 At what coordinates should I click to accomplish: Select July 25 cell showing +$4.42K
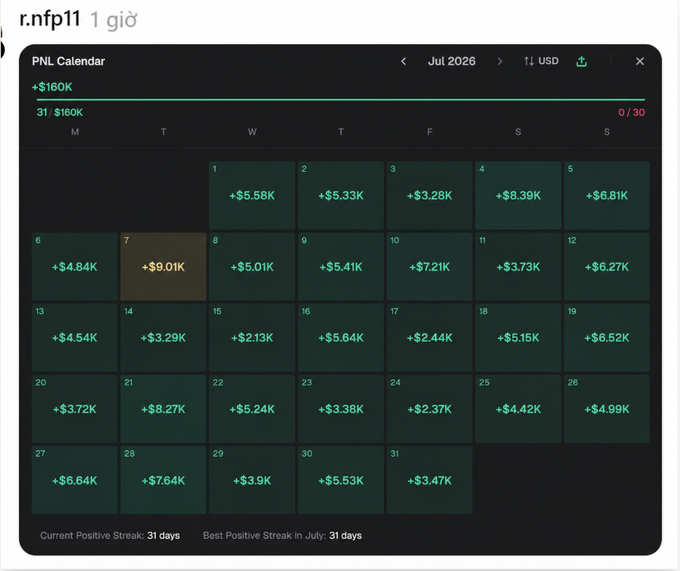pos(518,409)
